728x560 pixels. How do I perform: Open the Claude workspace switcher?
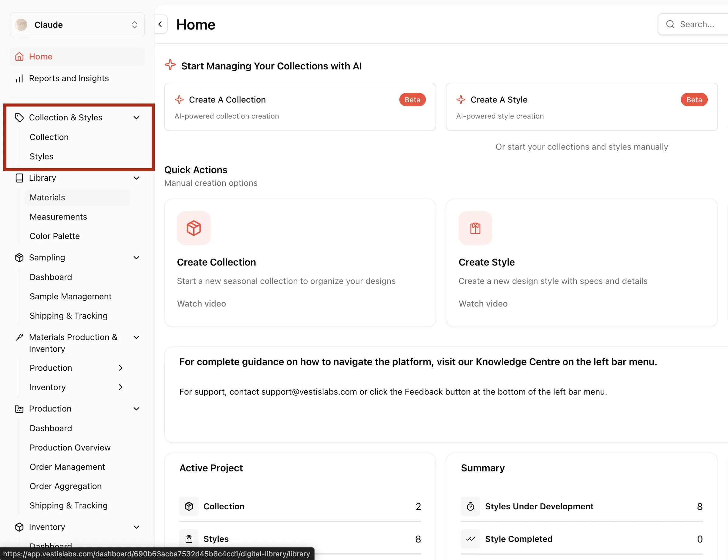[x=77, y=25]
